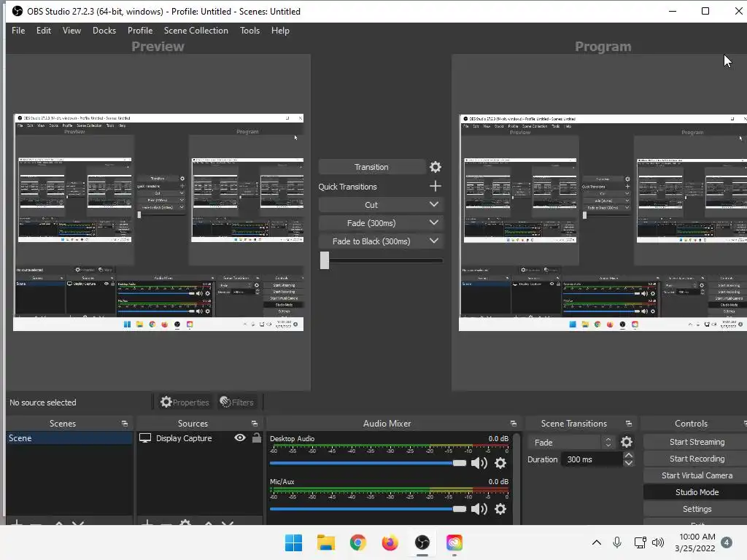Image resolution: width=747 pixels, height=560 pixels.
Task: Click the Preview pane thumbnail
Action: click(158, 222)
